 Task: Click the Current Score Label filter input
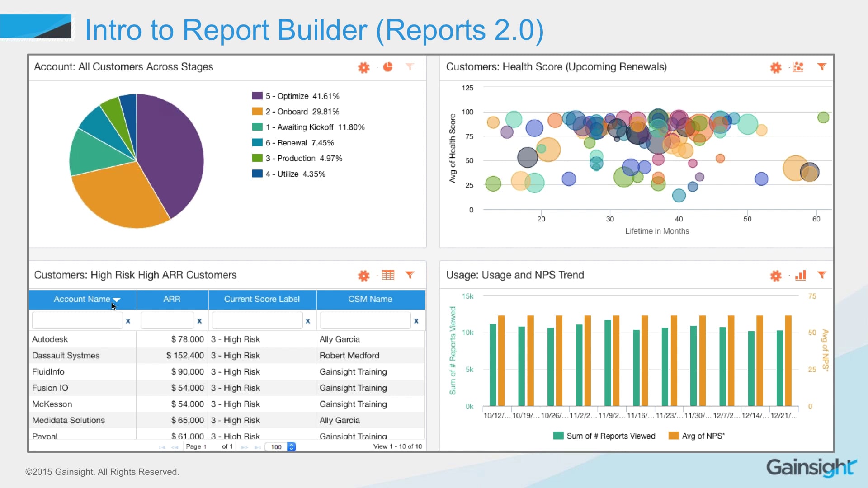coord(257,320)
